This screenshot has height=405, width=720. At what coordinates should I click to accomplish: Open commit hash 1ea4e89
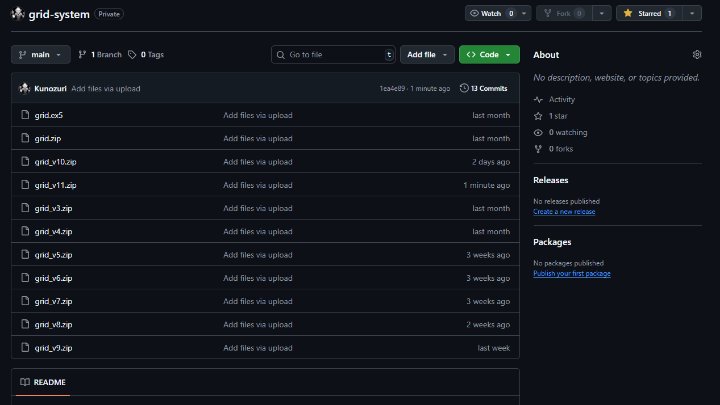[392, 88]
